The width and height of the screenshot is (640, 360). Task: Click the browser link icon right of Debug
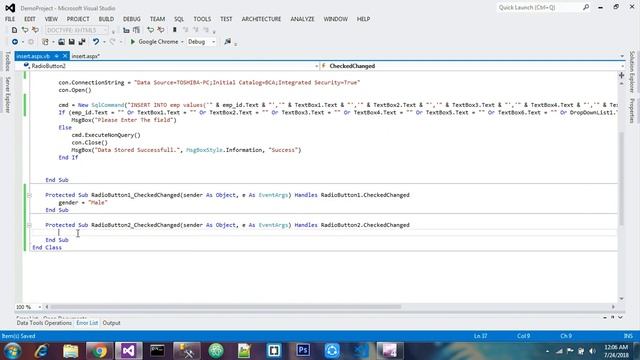pyautogui.click(x=227, y=42)
